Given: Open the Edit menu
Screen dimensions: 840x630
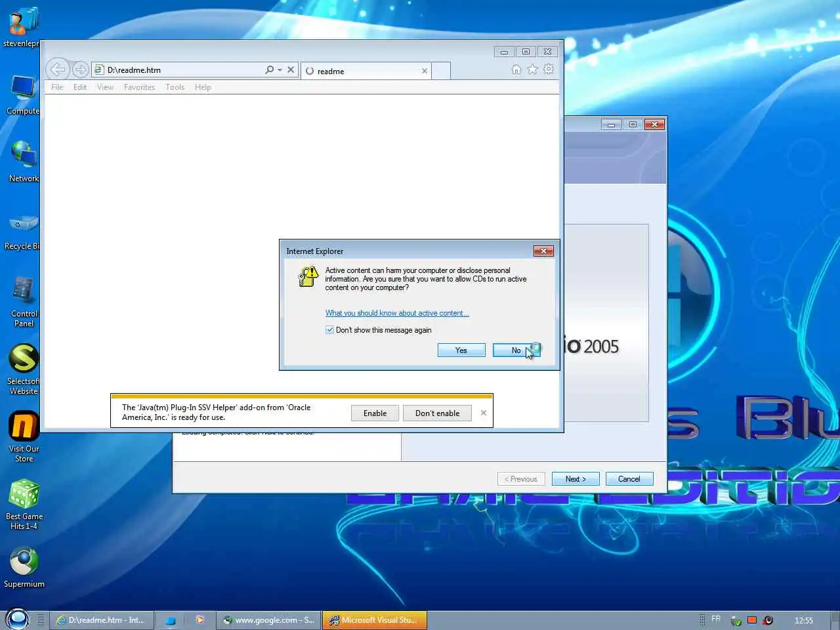Looking at the screenshot, I should pos(80,87).
